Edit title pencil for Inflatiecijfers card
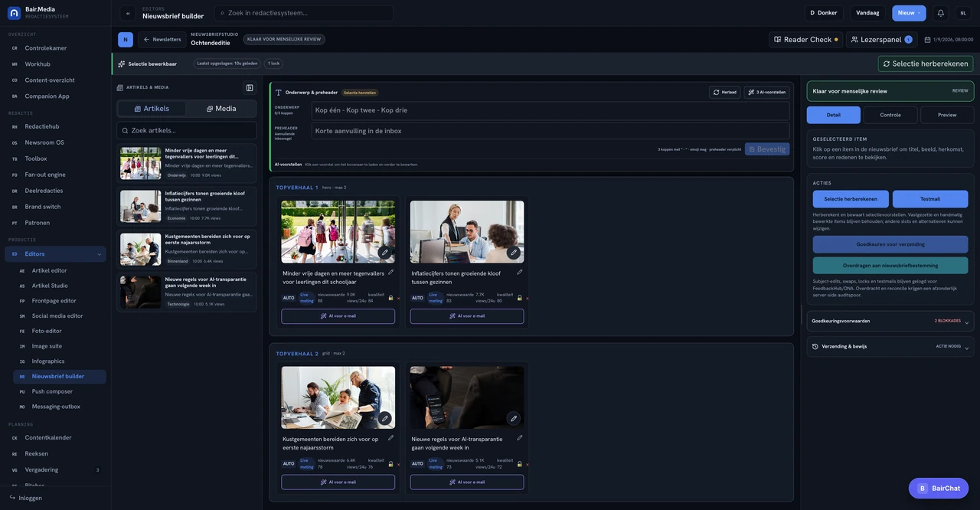 click(x=520, y=272)
